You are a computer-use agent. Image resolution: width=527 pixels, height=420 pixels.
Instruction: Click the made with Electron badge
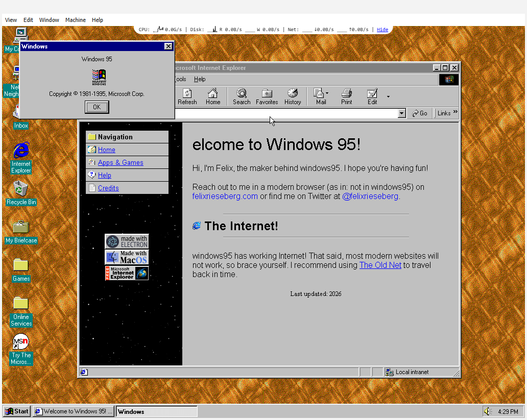[127, 241]
